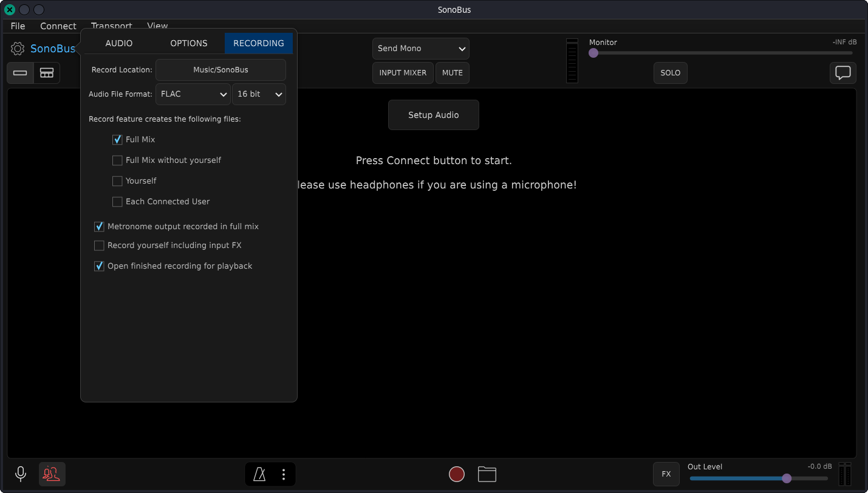
Task: Click the SonoBus title link
Action: (x=53, y=49)
